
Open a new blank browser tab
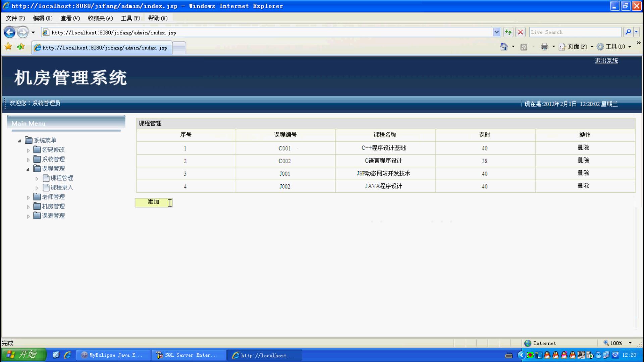[x=179, y=48]
